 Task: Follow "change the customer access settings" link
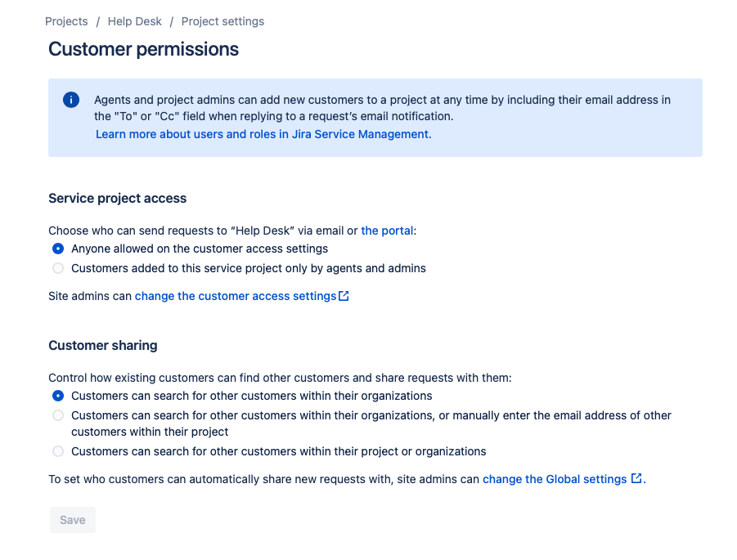point(236,296)
